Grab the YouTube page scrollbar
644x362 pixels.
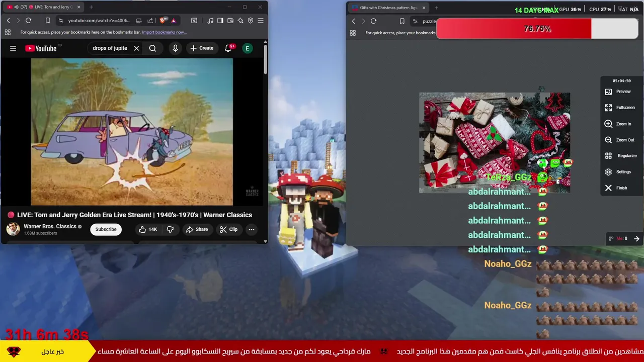[x=266, y=60]
